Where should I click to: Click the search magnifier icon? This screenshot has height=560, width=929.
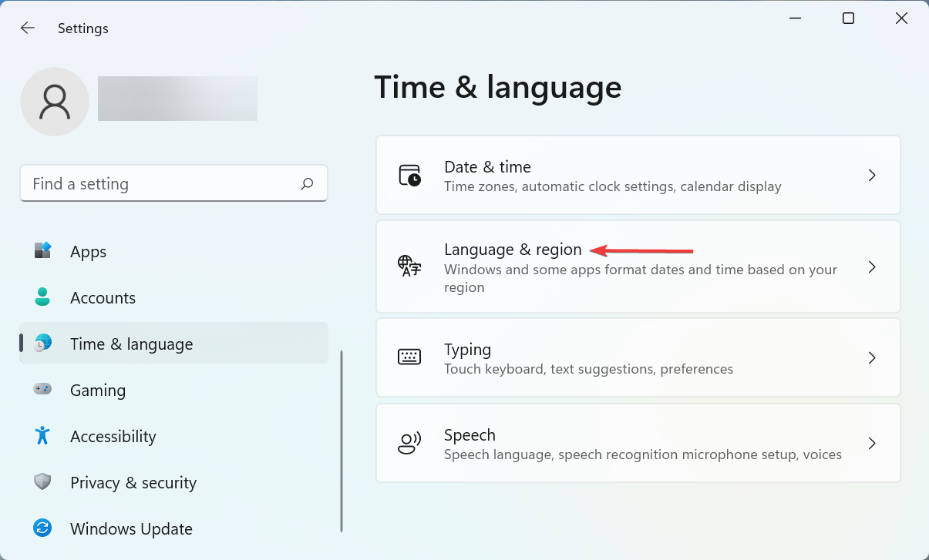point(307,184)
